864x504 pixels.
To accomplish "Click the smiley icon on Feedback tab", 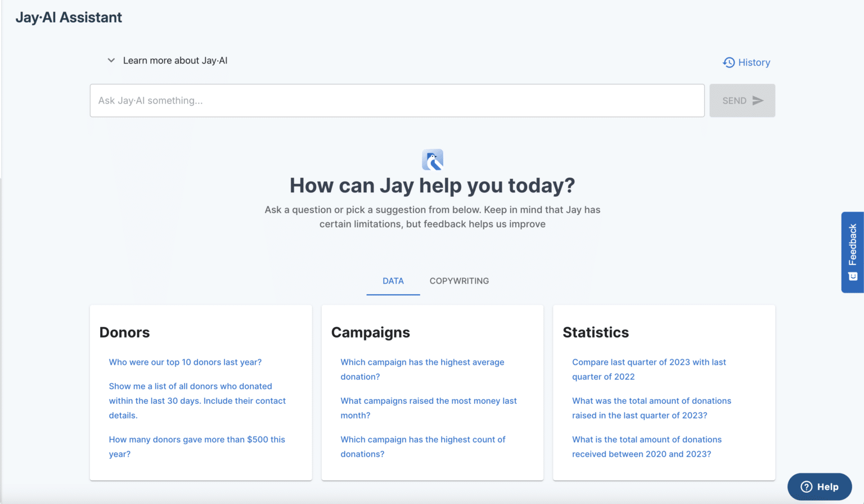I will click(x=853, y=276).
